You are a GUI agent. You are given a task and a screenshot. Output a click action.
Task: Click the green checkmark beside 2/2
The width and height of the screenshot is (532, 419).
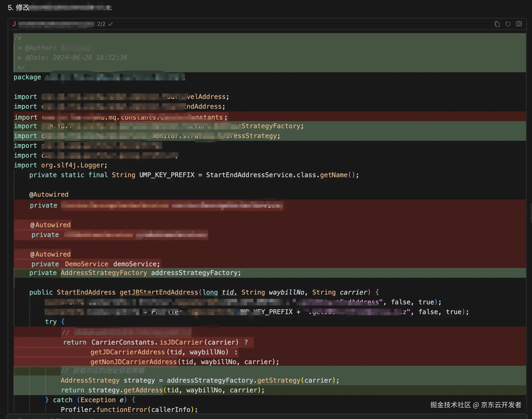110,24
